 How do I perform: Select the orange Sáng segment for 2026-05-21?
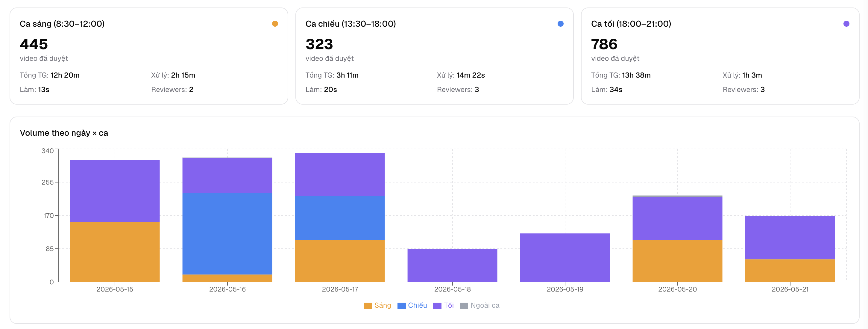(x=790, y=270)
